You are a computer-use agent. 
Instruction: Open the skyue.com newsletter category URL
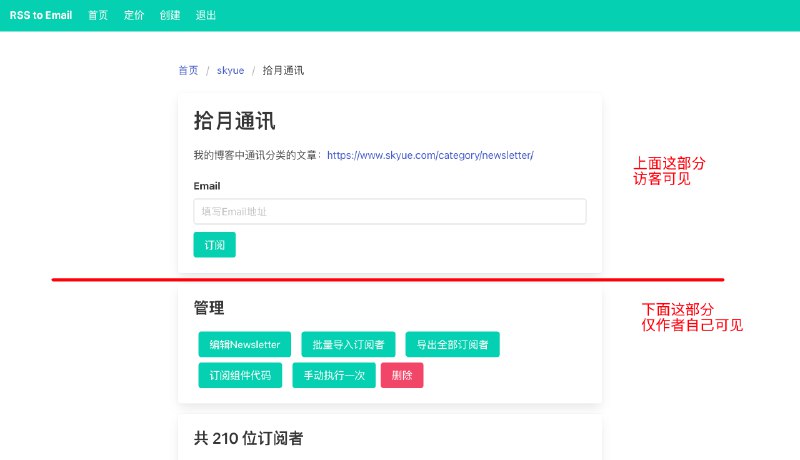[430, 155]
